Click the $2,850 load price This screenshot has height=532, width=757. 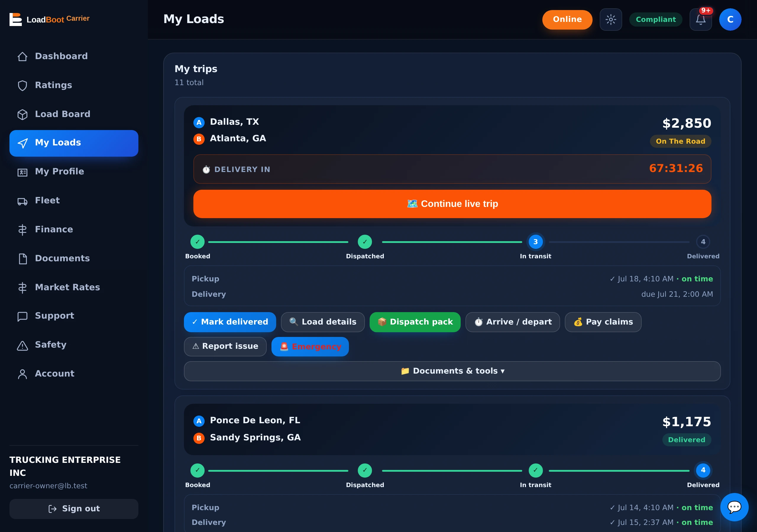tap(686, 123)
